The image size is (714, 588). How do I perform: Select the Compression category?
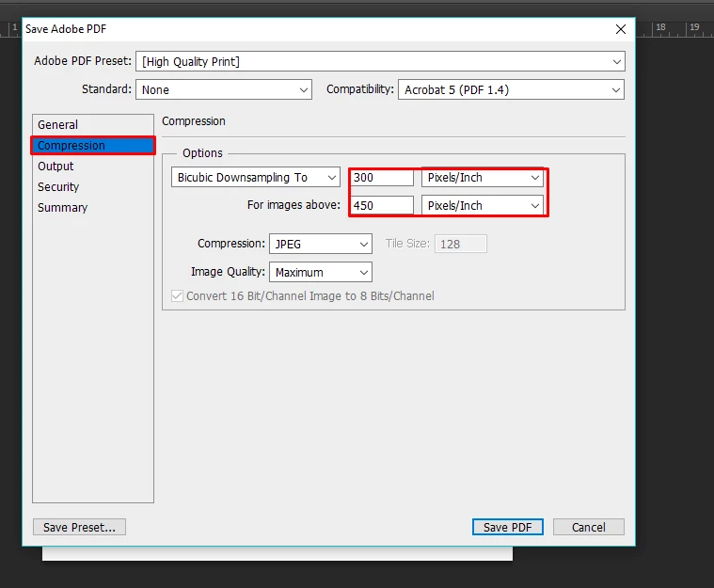93,146
